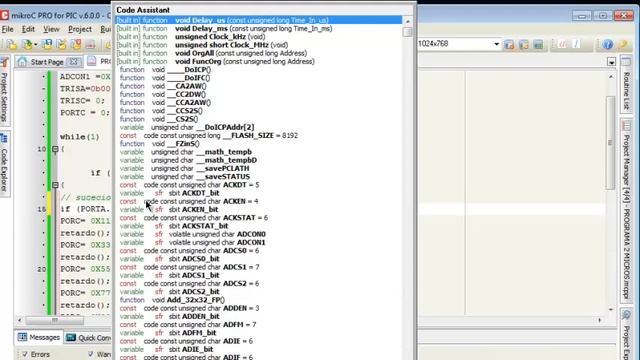Switch to the Messages tab

tap(39, 337)
